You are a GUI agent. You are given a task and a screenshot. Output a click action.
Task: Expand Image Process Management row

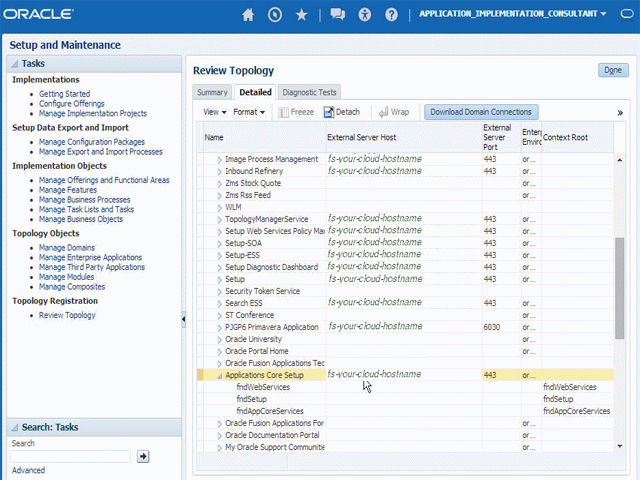[x=219, y=160]
